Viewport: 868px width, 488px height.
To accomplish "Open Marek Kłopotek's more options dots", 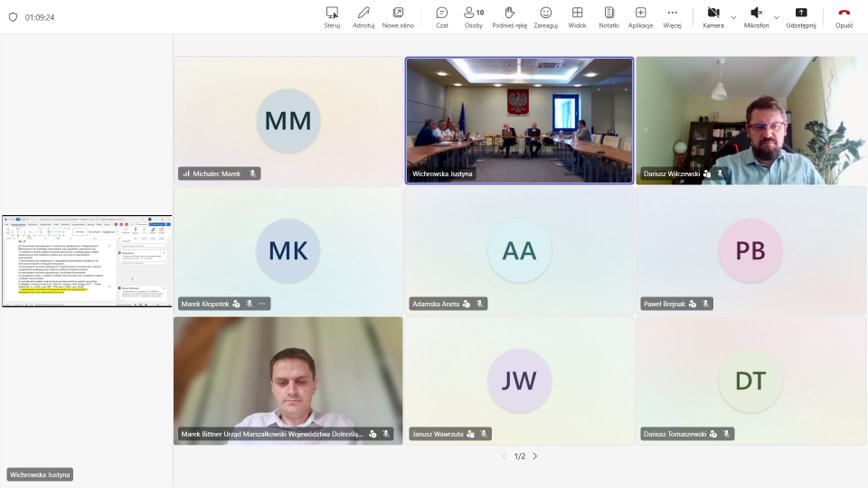I will (x=262, y=304).
